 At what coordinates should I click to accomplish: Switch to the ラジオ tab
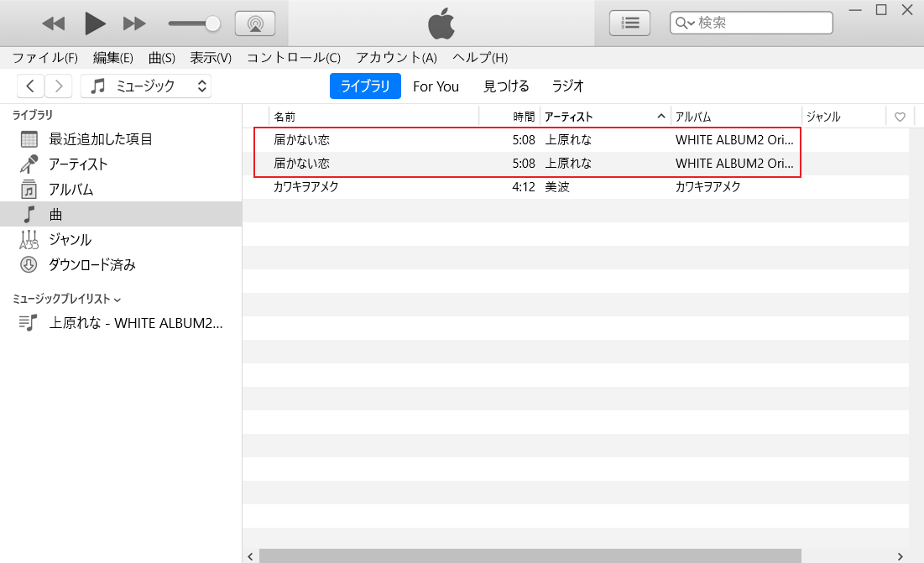567,86
